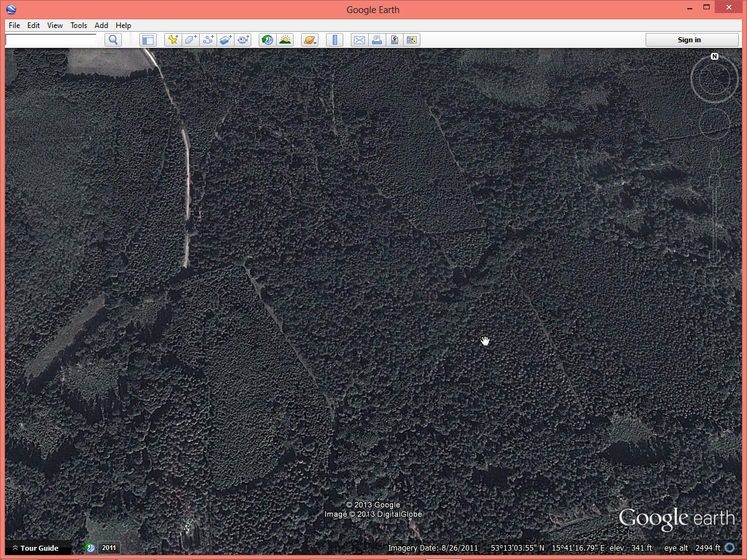Click the Print icon

(x=377, y=40)
